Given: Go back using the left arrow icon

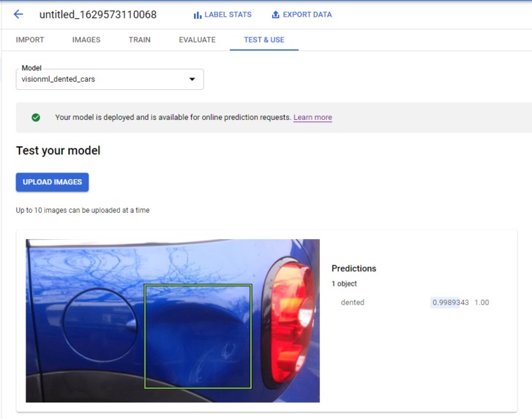Looking at the screenshot, I should point(18,14).
